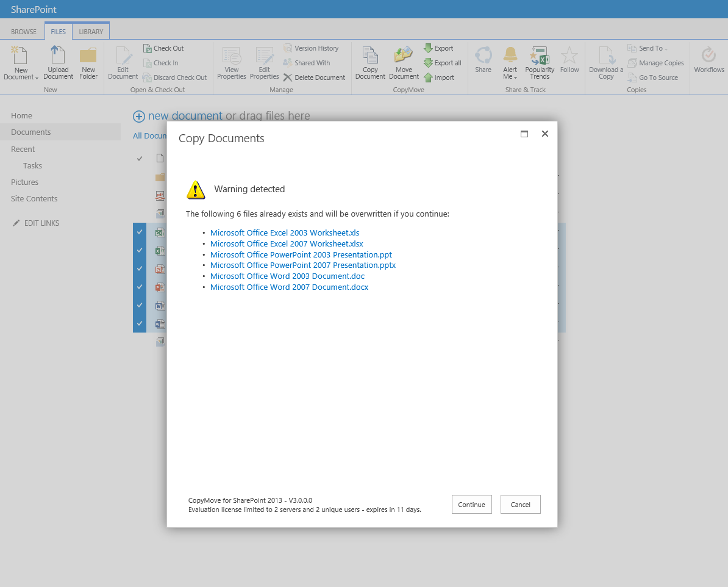Click Export all in CopyMove group

tap(443, 63)
